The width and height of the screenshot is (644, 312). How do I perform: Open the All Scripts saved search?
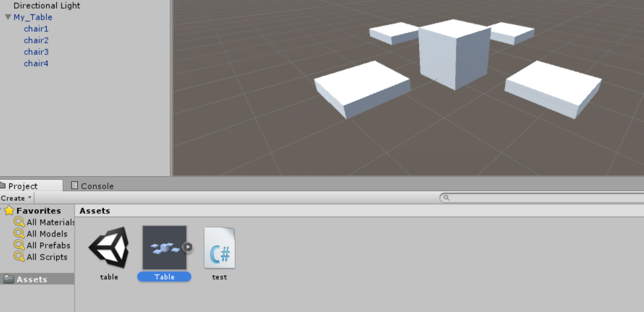(x=47, y=257)
